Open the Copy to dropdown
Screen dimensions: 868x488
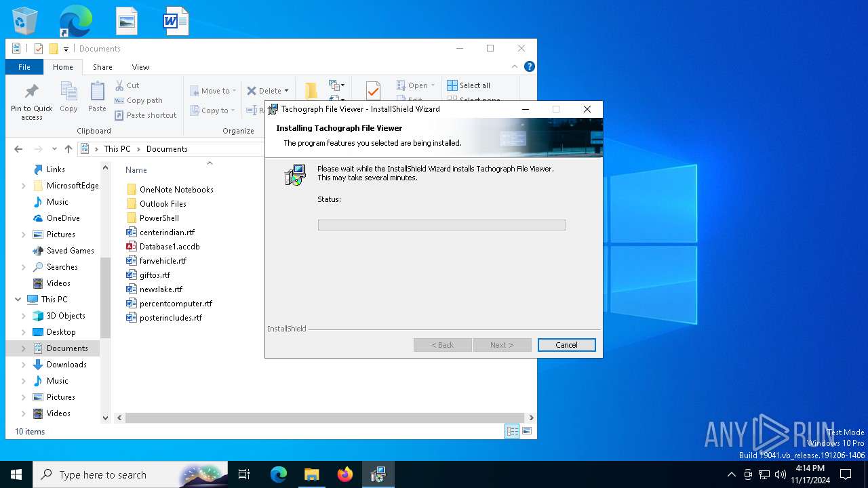point(212,110)
